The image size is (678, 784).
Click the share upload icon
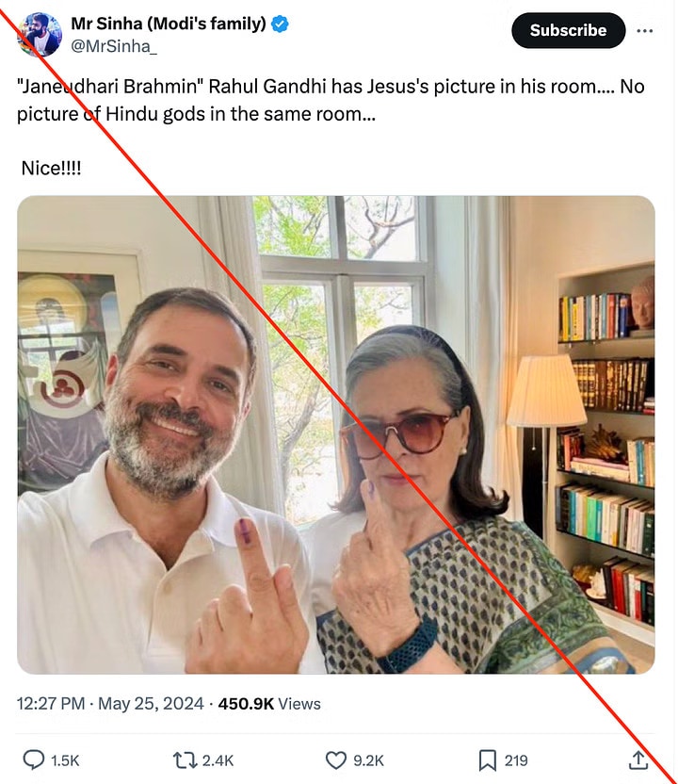[x=638, y=760]
